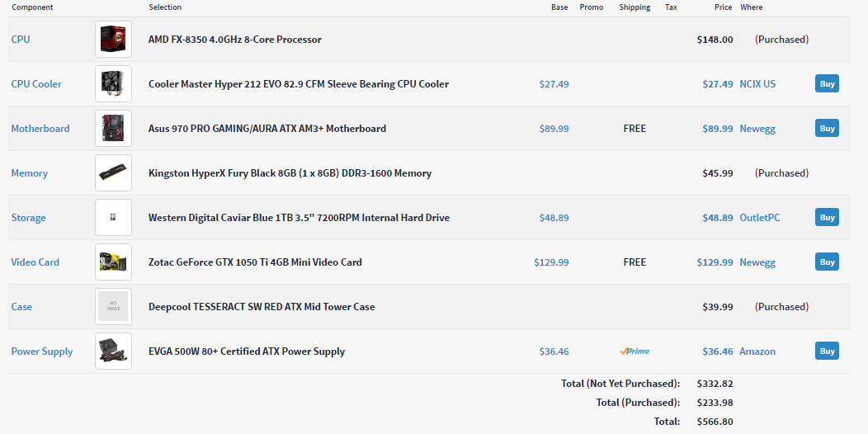Click the $36.46 base price link
This screenshot has height=434, width=868.
[x=554, y=351]
